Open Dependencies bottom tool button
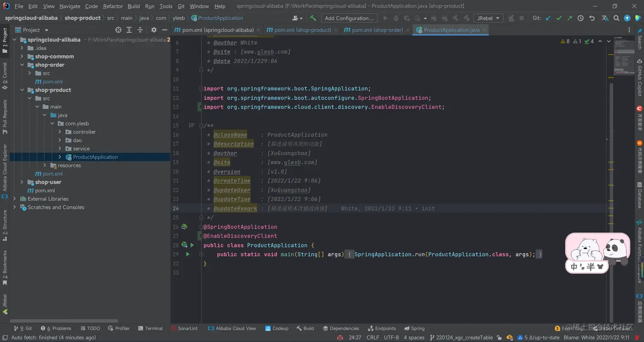The image size is (644, 342). click(341, 328)
